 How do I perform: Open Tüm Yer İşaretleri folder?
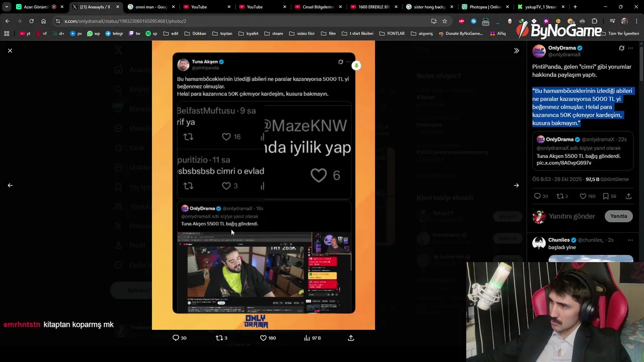coord(619,34)
